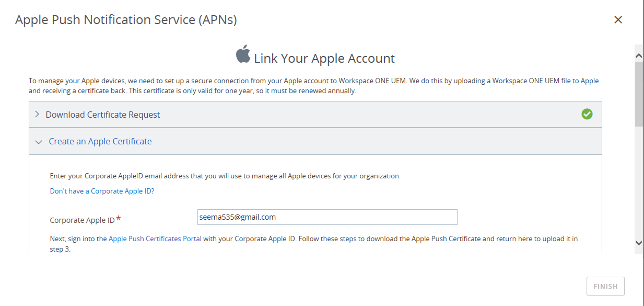Expand Download Certificate Request chevron
The height and width of the screenshot is (306, 644).
pos(37,115)
